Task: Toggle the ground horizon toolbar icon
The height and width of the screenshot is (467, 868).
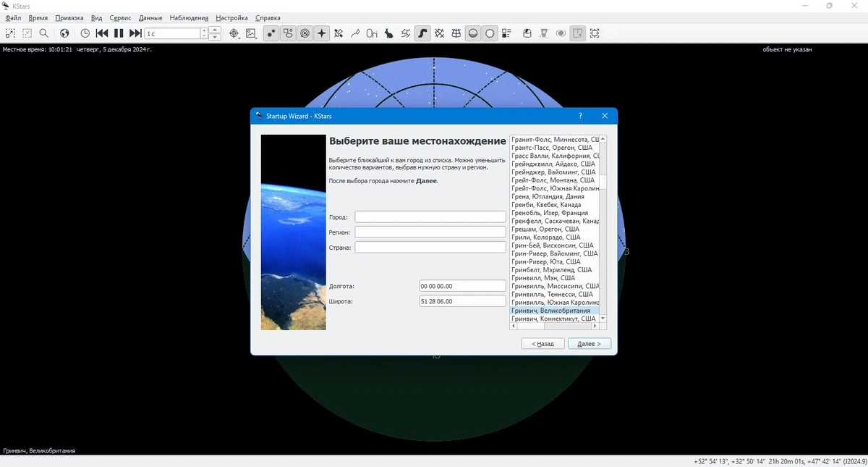Action: [473, 33]
